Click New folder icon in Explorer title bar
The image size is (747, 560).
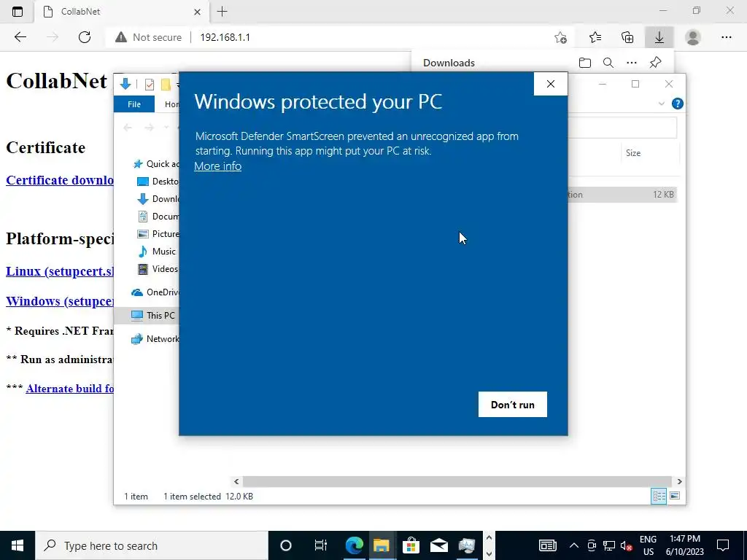[166, 85]
